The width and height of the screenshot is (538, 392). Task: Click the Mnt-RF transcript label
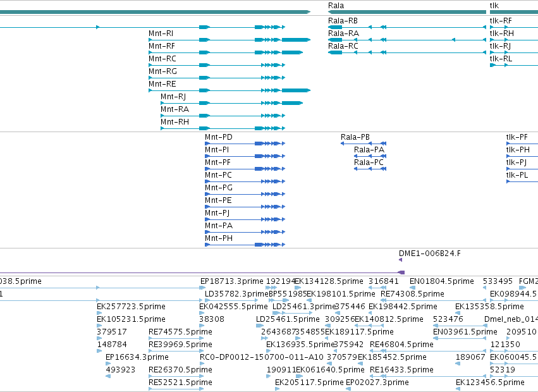pyautogui.click(x=162, y=46)
